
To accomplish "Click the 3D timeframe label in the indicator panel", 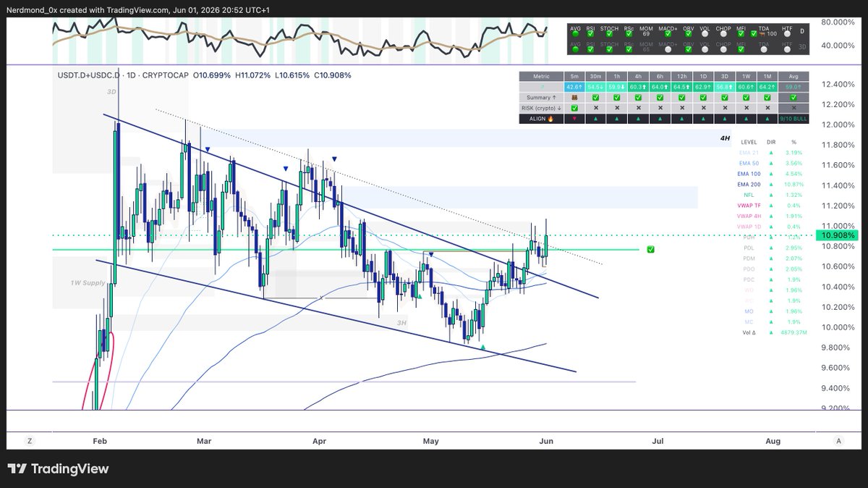I will coord(802,47).
